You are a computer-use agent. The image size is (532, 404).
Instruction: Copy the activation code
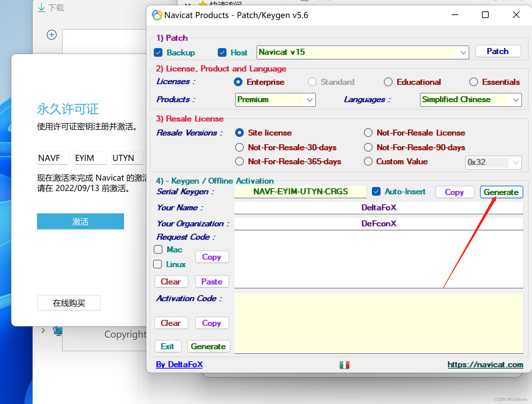pyautogui.click(x=212, y=323)
